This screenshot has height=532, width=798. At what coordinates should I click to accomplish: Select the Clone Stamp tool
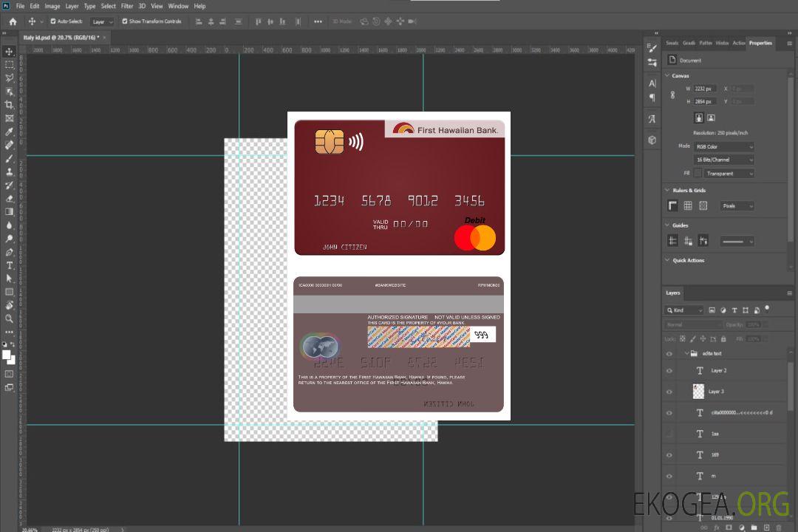coord(9,172)
